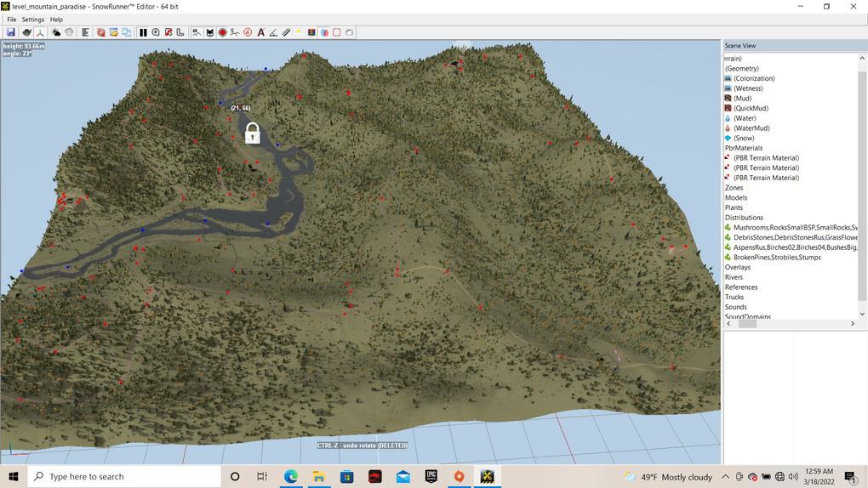Select the AspensRus,Birches02 distribution item
This screenshot has width=868, height=488.
(796, 248)
